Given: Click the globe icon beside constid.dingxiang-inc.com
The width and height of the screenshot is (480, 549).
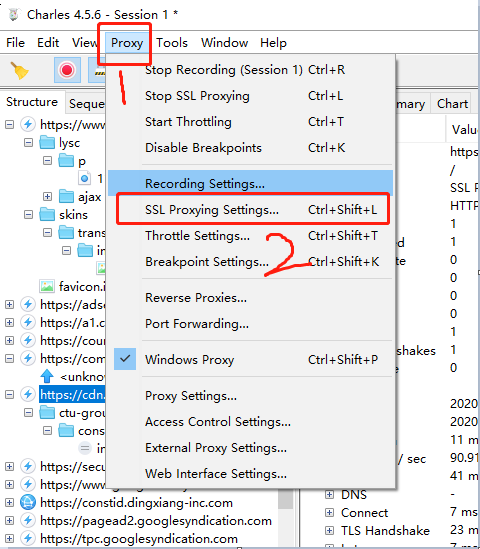Looking at the screenshot, I should [28, 502].
